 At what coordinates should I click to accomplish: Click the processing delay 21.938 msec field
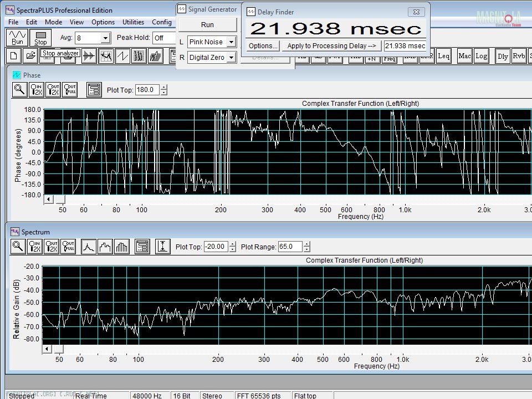pos(405,46)
